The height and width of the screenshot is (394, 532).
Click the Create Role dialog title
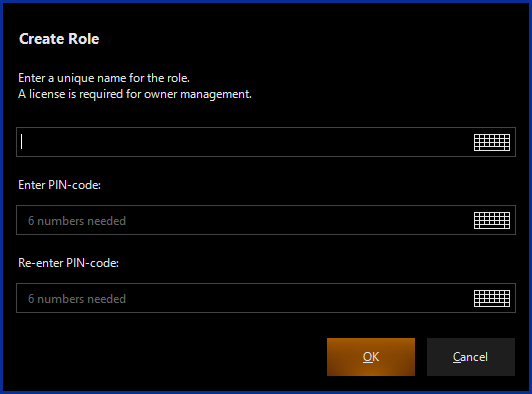(x=59, y=39)
